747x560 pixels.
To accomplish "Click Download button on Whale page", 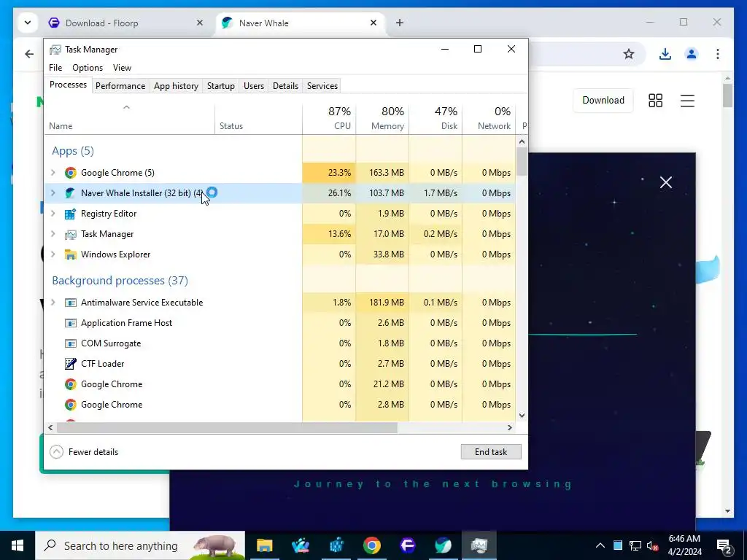I will click(603, 101).
